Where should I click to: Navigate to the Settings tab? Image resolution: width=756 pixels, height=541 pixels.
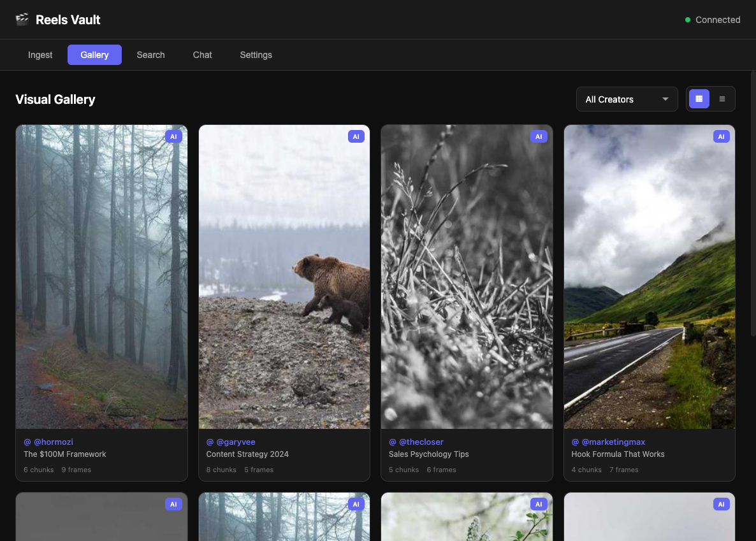(256, 55)
